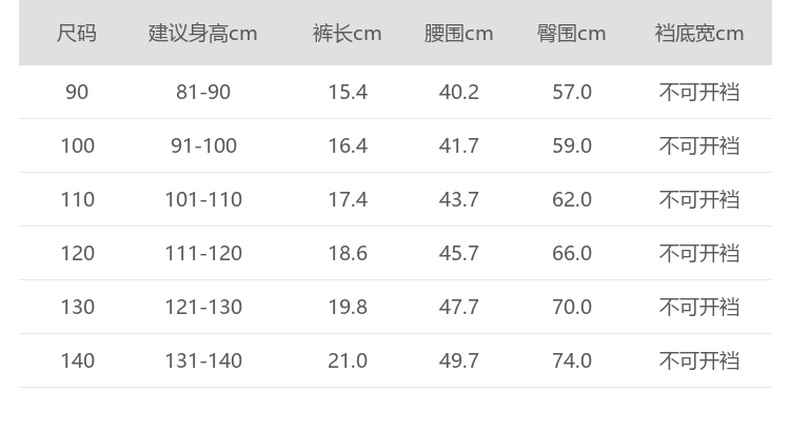The height and width of the screenshot is (431, 790).
Task: Click the 腰围cm column header
Action: (x=459, y=33)
